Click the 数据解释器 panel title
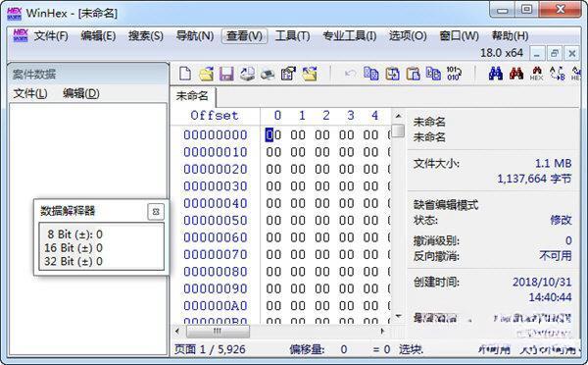Screen dimensions: 588x365 click(x=68, y=211)
